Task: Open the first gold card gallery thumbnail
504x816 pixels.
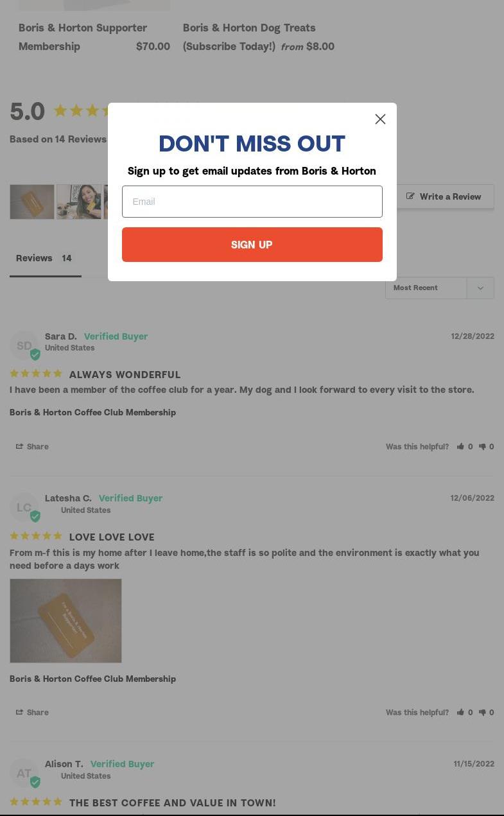Action: [32, 202]
